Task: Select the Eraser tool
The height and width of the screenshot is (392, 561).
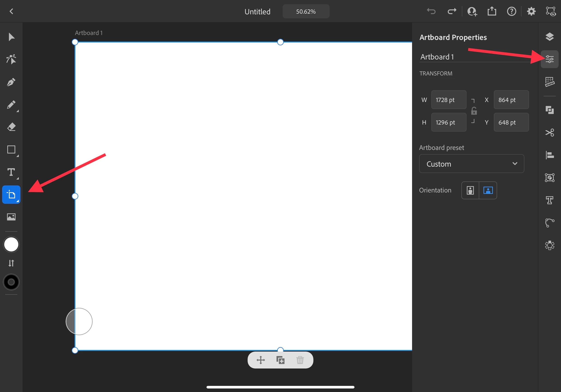Action: pos(11,127)
